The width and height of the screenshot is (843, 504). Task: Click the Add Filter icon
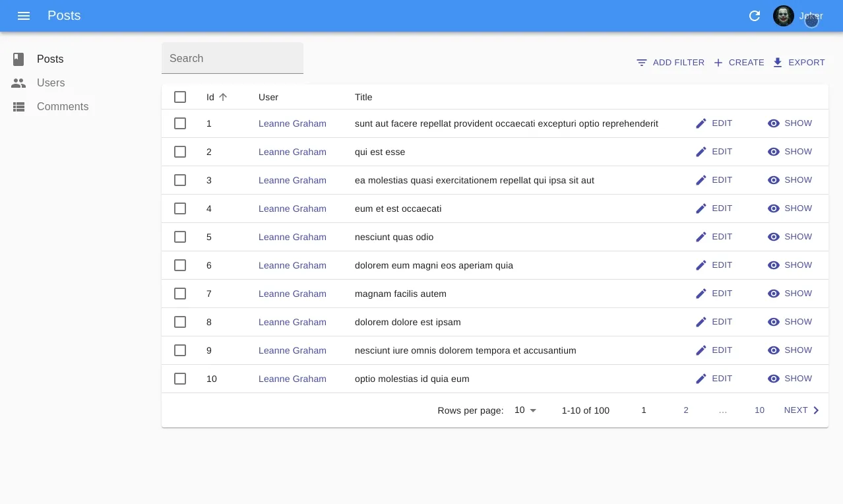(x=642, y=63)
